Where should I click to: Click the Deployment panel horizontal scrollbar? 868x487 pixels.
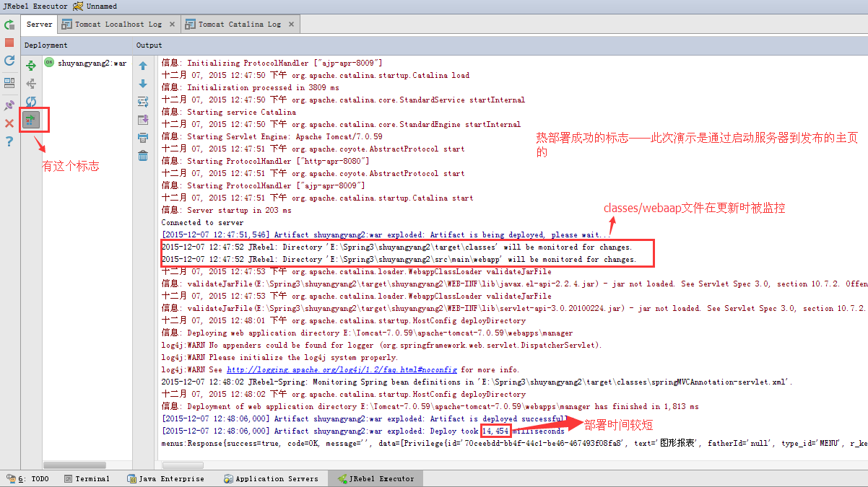click(x=74, y=465)
